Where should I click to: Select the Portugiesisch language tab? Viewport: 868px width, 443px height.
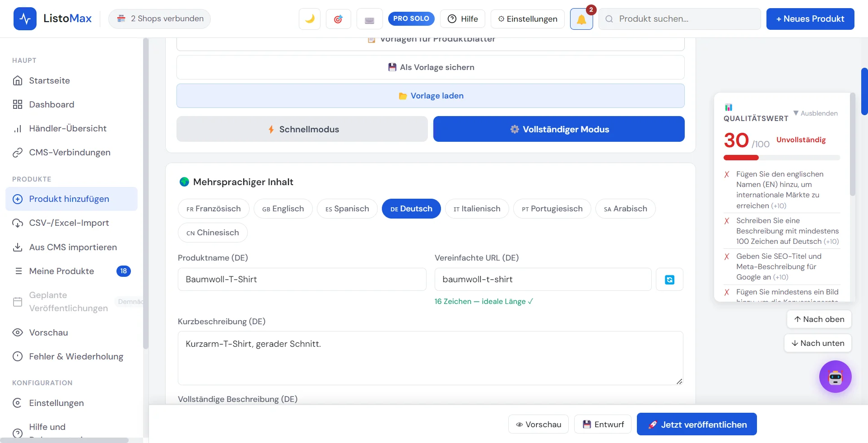pos(552,209)
